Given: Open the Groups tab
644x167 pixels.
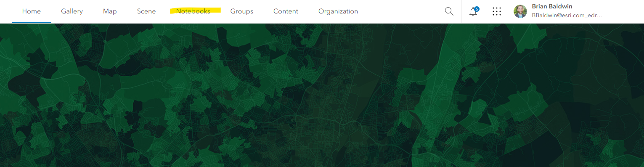Looking at the screenshot, I should tap(242, 11).
